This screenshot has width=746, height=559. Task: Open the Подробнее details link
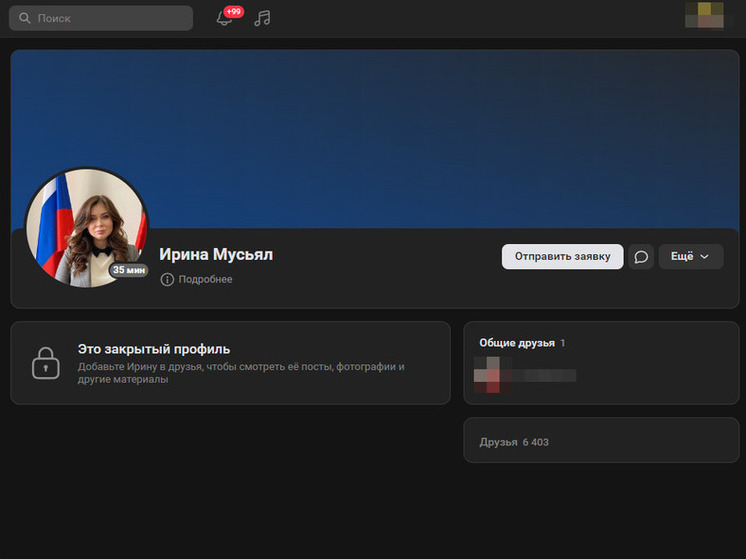[x=205, y=280]
